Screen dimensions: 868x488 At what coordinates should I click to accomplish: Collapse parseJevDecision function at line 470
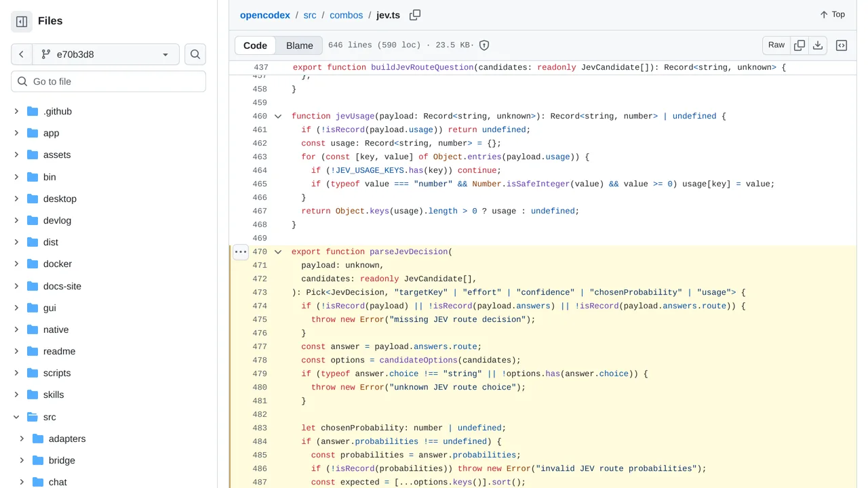tap(278, 252)
